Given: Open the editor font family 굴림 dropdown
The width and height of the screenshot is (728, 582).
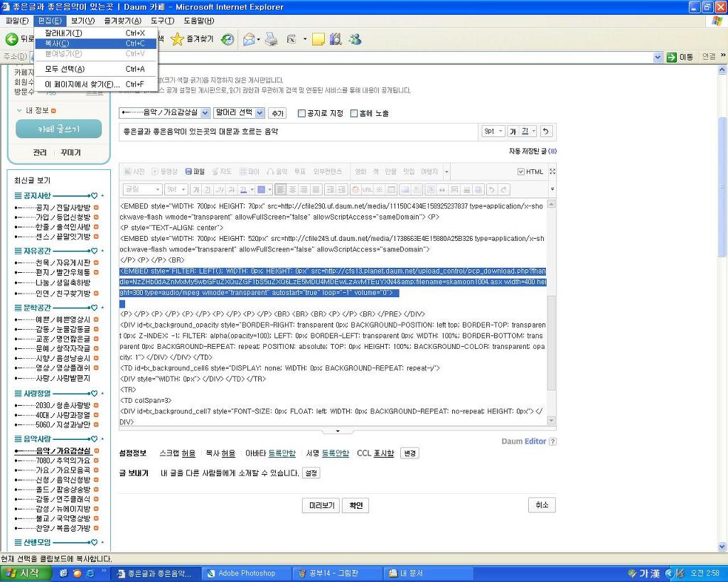Looking at the screenshot, I should tap(142, 189).
